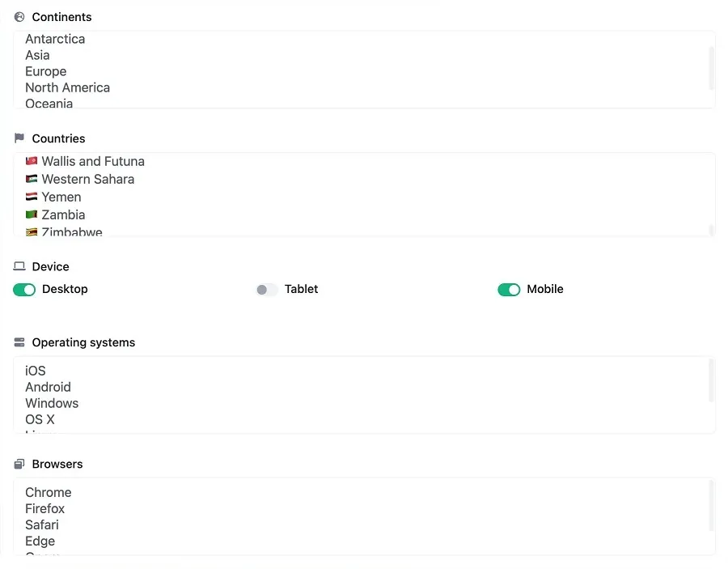The height and width of the screenshot is (569, 728).
Task: Click the server icon beside Operating systems
Action: tap(19, 342)
